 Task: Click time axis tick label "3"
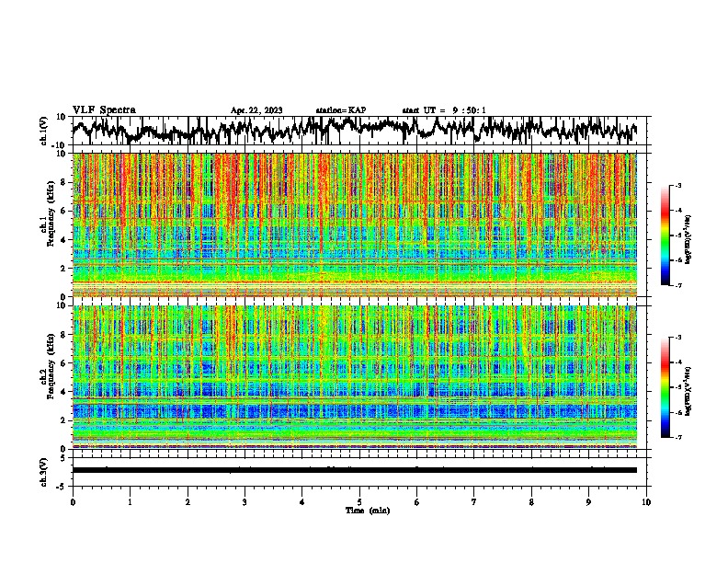[245, 502]
